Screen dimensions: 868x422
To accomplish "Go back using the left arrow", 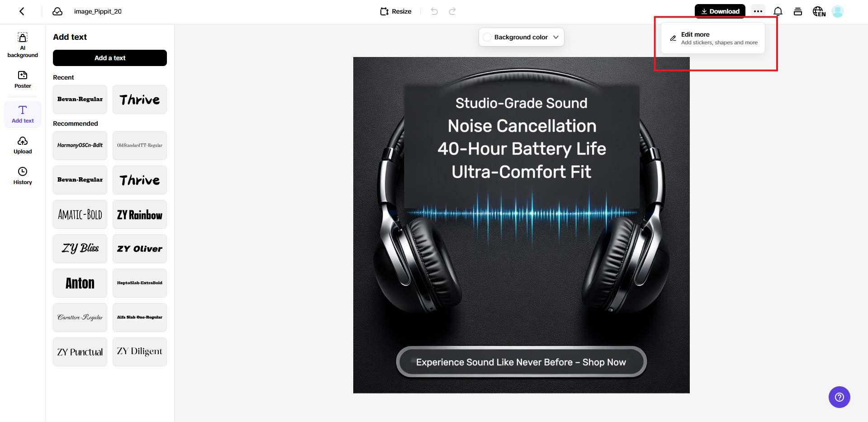I will 22,11.
